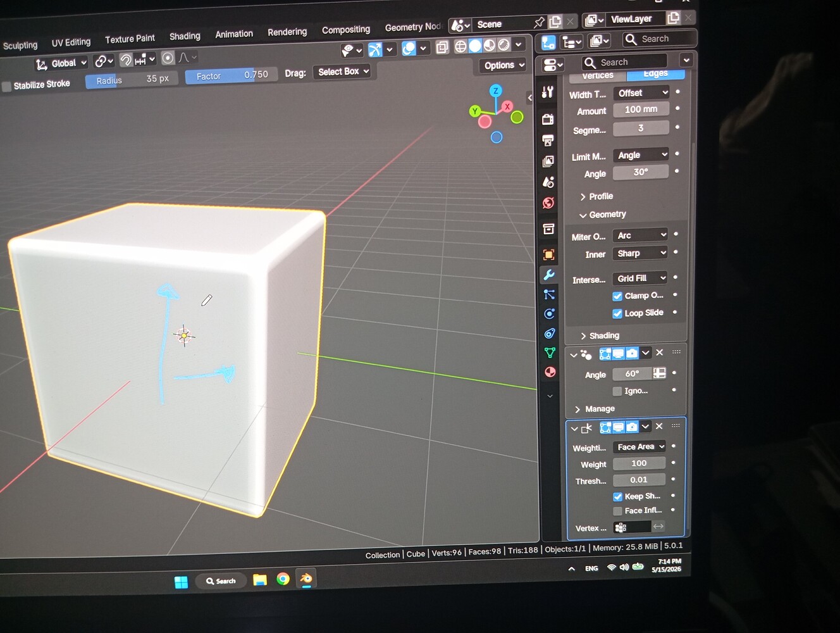Image resolution: width=840 pixels, height=633 pixels.
Task: Switch to wireframe viewport shading
Action: click(x=460, y=46)
